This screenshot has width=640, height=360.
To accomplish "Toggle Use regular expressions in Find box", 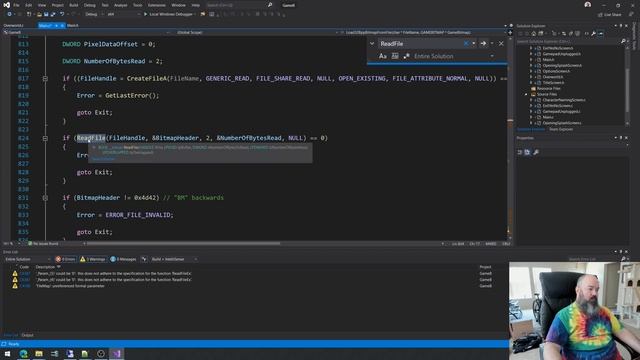I will click(x=406, y=56).
